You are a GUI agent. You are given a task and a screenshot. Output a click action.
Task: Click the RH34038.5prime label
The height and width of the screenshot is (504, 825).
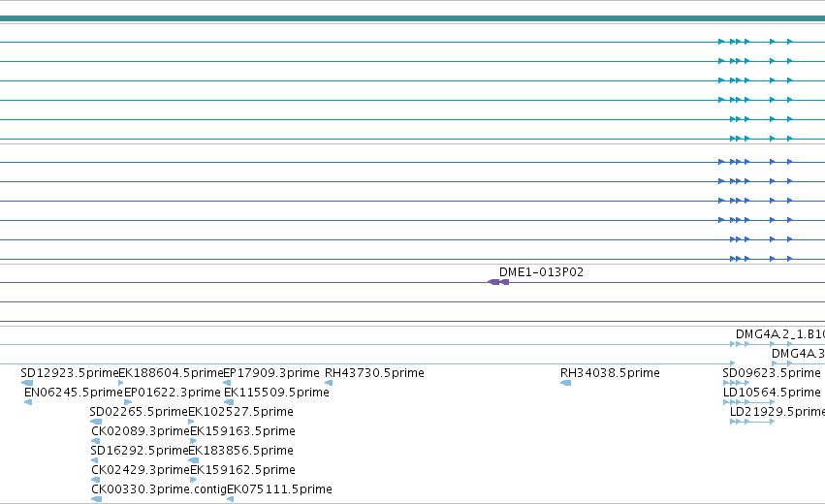click(610, 373)
